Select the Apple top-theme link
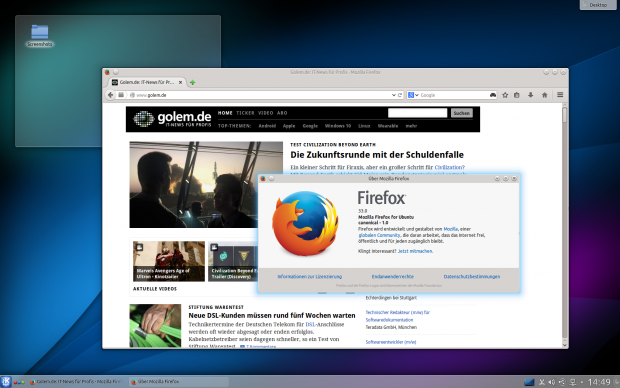Image resolution: width=620 pixels, height=388 pixels. tap(289, 126)
